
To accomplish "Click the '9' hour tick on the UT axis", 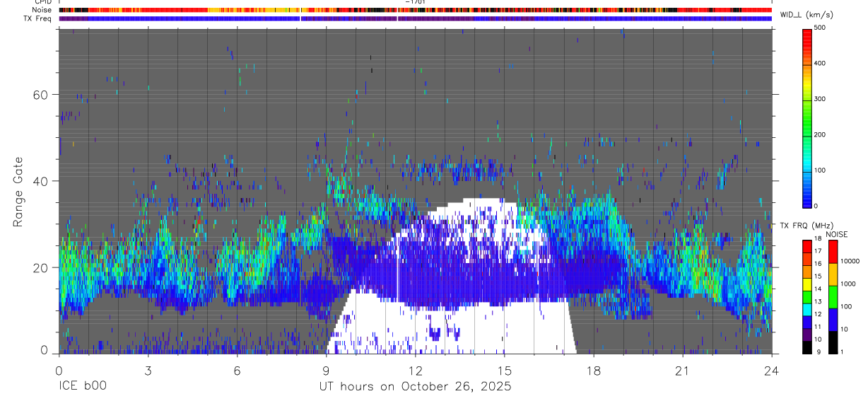I will (326, 370).
